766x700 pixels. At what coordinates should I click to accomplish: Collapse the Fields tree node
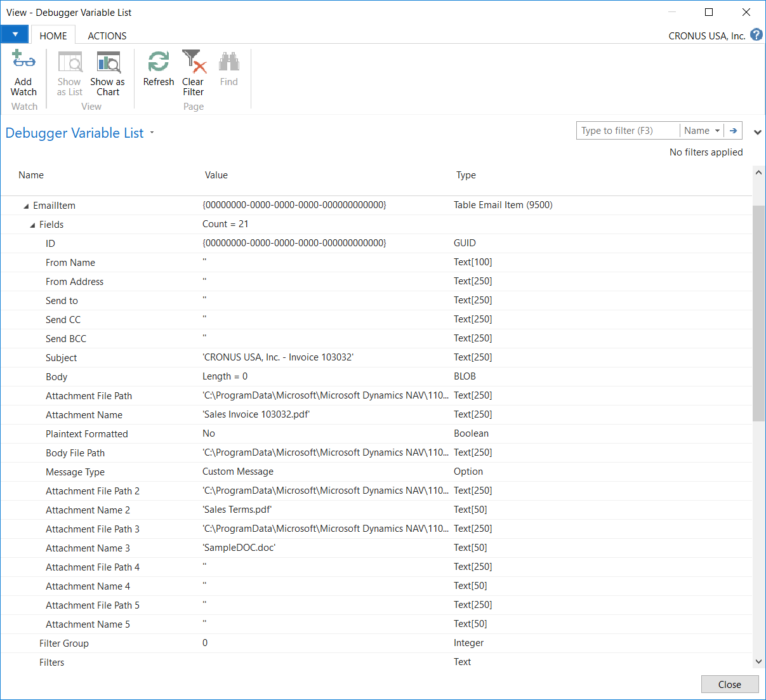click(32, 225)
